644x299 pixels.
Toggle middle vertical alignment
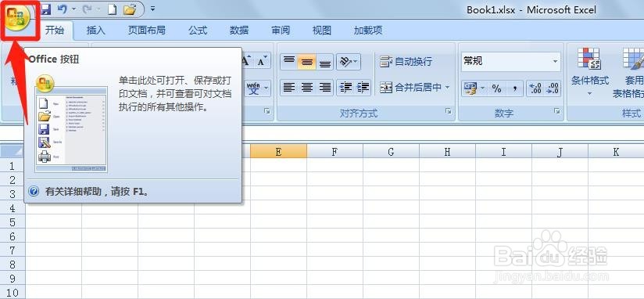point(307,62)
